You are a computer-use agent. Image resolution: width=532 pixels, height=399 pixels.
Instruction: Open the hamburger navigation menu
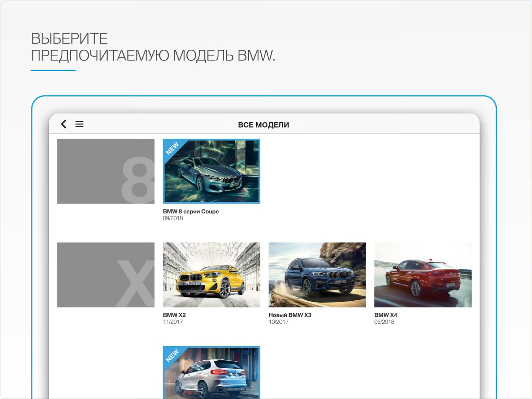(x=80, y=124)
